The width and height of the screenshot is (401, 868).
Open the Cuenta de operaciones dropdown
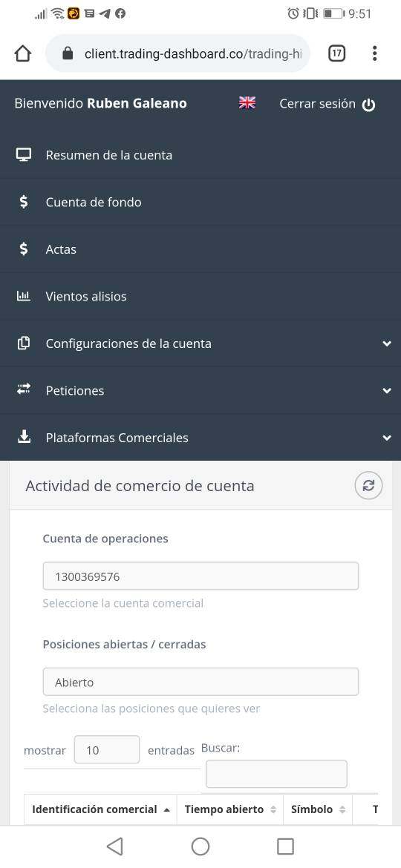[200, 576]
